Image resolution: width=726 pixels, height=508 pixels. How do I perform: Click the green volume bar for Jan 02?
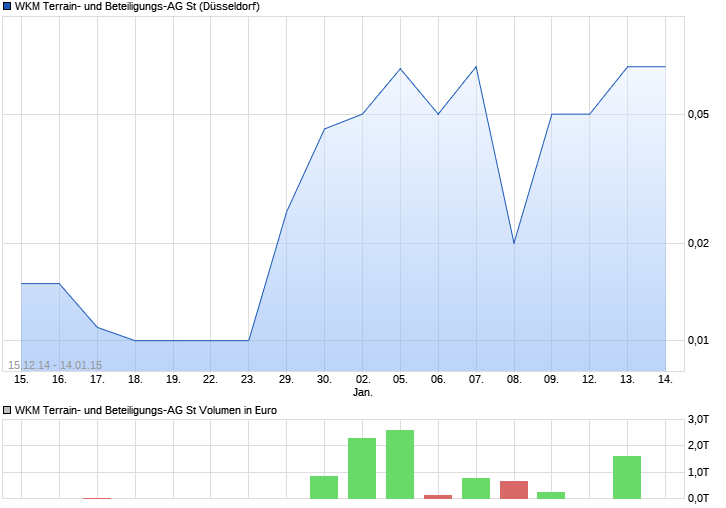(x=362, y=468)
